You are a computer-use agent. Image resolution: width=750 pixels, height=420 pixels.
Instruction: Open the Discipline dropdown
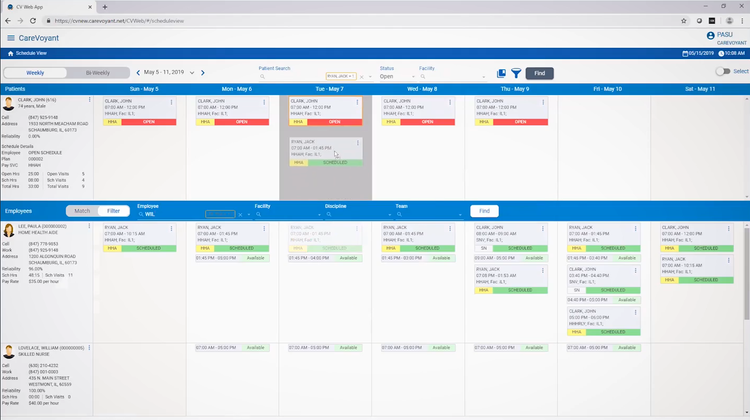coord(358,214)
